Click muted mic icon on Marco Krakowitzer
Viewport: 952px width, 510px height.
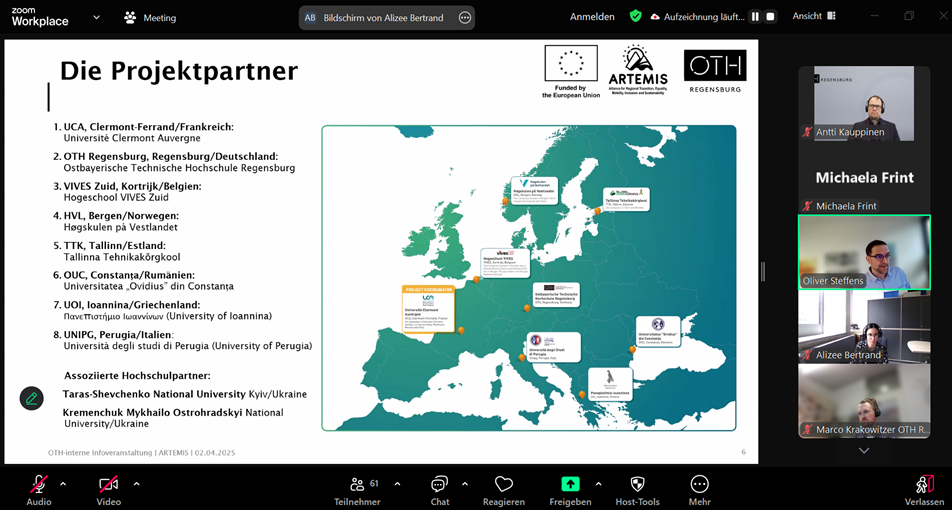[807, 429]
